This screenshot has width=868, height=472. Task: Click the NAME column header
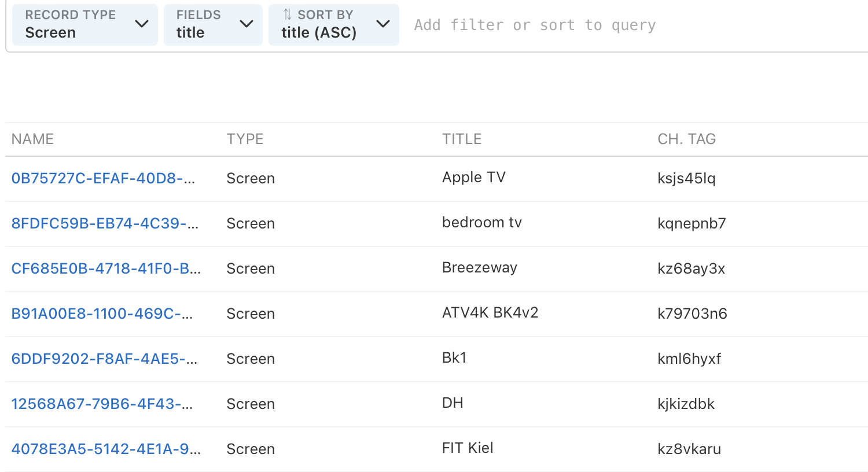[32, 139]
